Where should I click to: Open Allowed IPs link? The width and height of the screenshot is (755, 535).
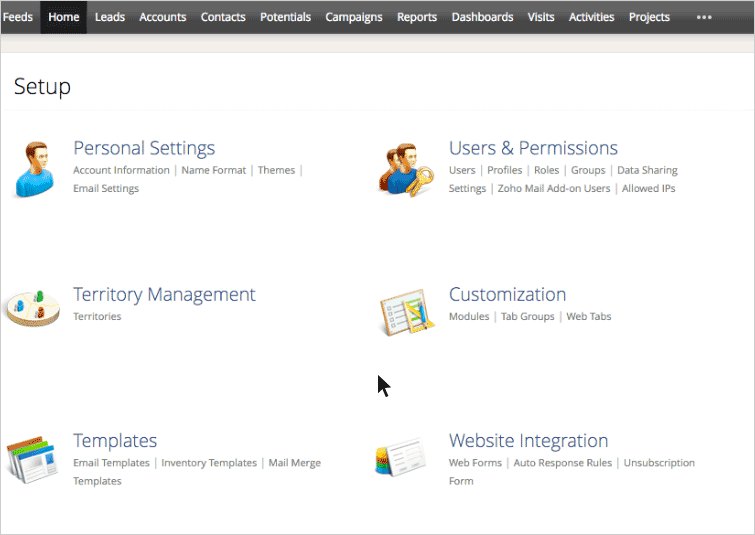tap(648, 188)
